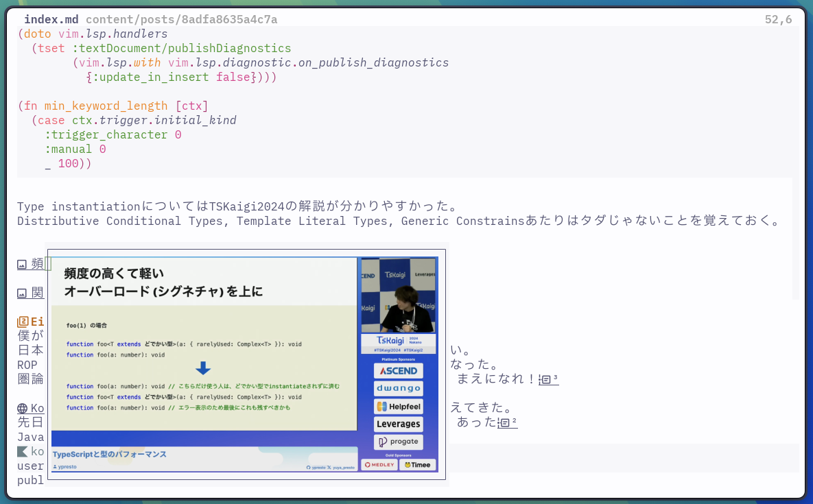
Task: Click the embedded TSKaigi slide image
Action: click(246, 362)
